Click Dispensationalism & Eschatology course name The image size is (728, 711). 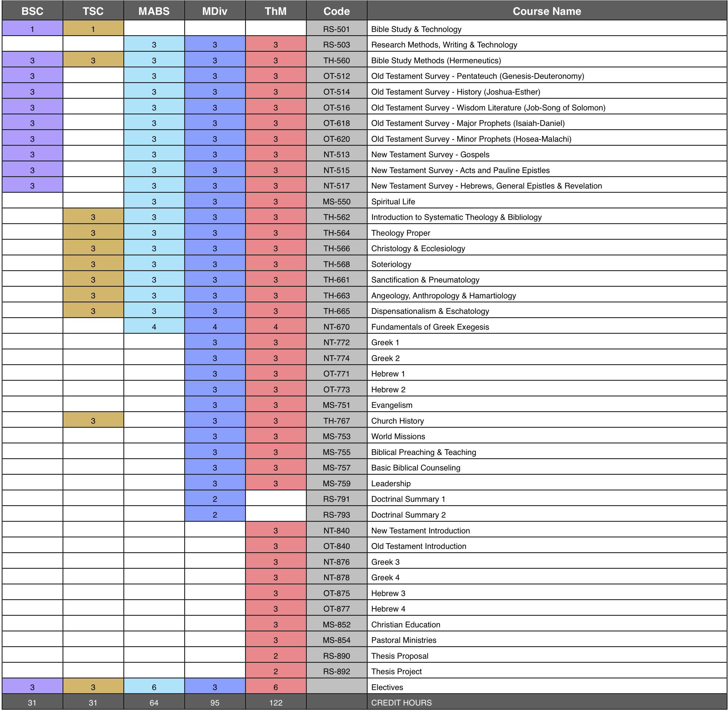[430, 311]
